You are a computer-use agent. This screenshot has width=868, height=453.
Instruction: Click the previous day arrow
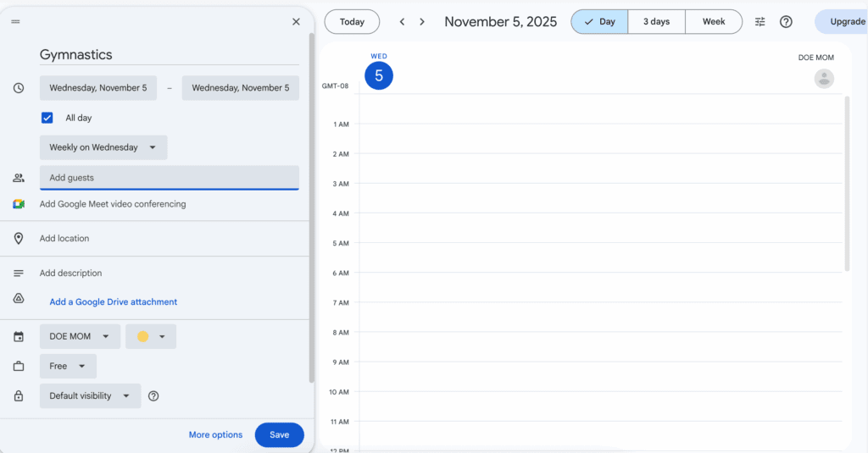(402, 22)
